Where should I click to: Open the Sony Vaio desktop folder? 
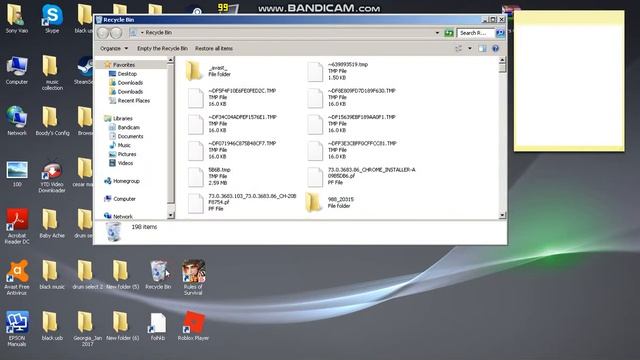click(x=17, y=19)
